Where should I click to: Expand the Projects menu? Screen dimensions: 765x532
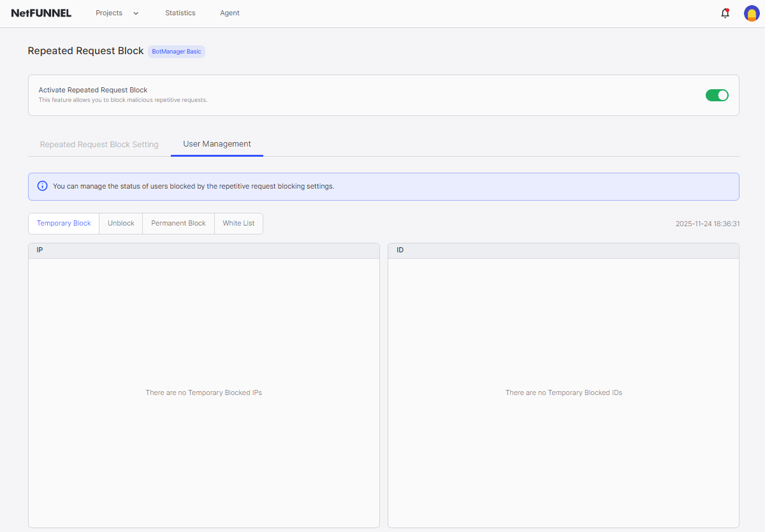[109, 13]
